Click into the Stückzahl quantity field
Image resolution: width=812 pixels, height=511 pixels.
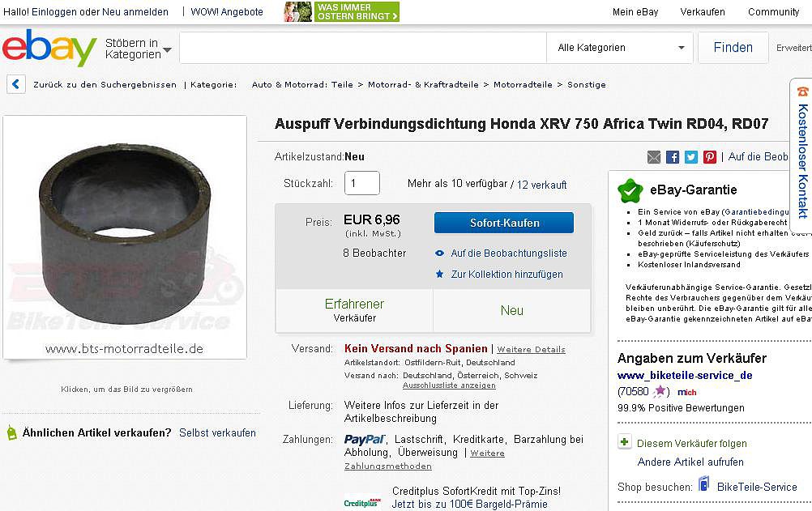tap(362, 183)
